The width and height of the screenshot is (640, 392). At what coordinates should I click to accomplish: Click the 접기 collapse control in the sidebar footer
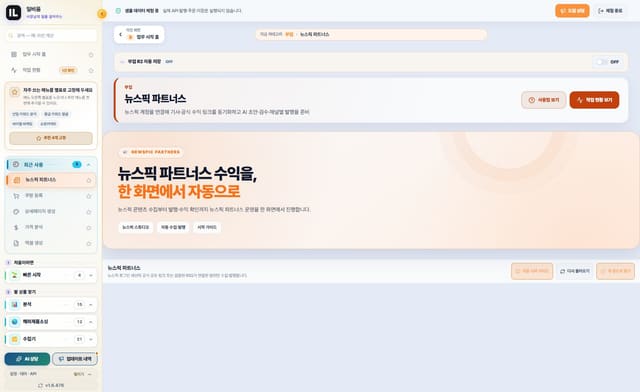point(82,374)
